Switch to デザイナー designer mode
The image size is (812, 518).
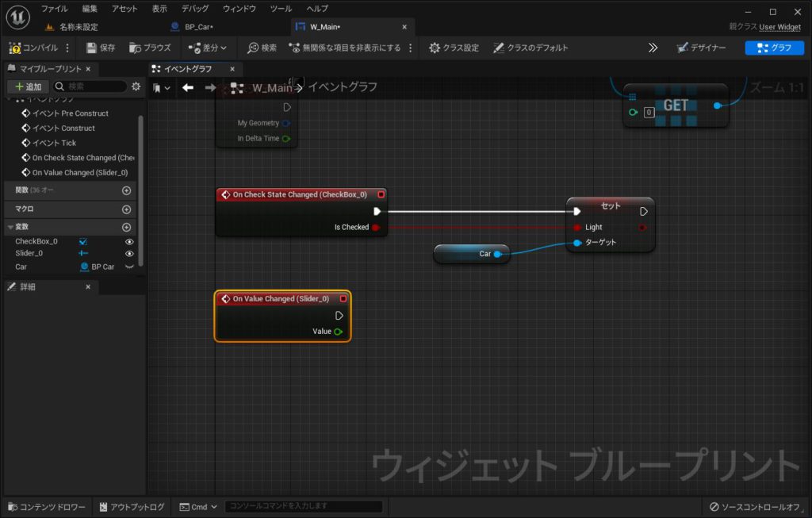pyautogui.click(x=701, y=48)
